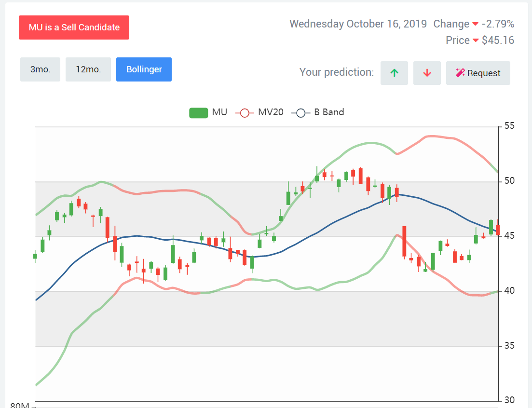This screenshot has width=532, height=408.
Task: Click the red circle marker for MV20
Action: pos(245,113)
